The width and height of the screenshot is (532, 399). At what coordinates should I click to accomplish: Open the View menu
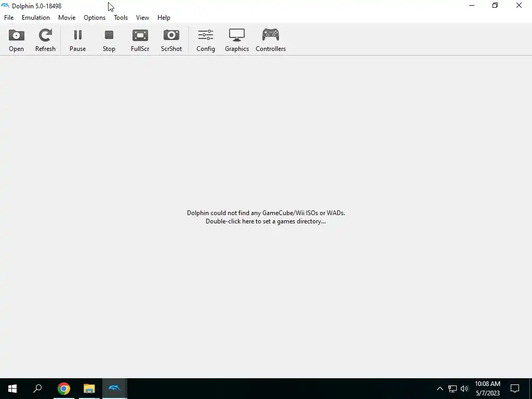(142, 18)
